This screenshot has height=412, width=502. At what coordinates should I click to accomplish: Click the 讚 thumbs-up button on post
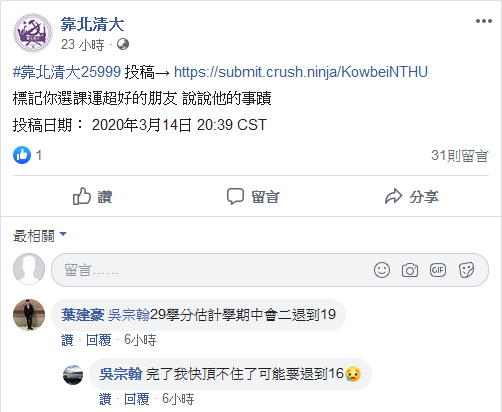point(92,196)
